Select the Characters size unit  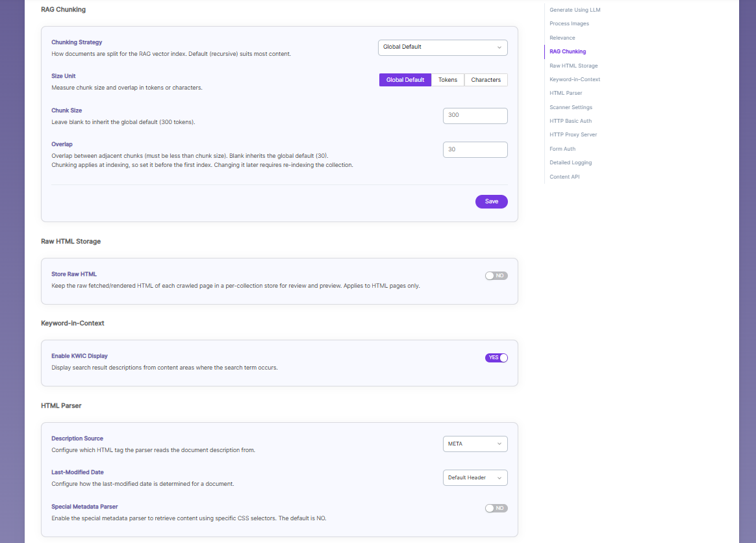coord(486,80)
